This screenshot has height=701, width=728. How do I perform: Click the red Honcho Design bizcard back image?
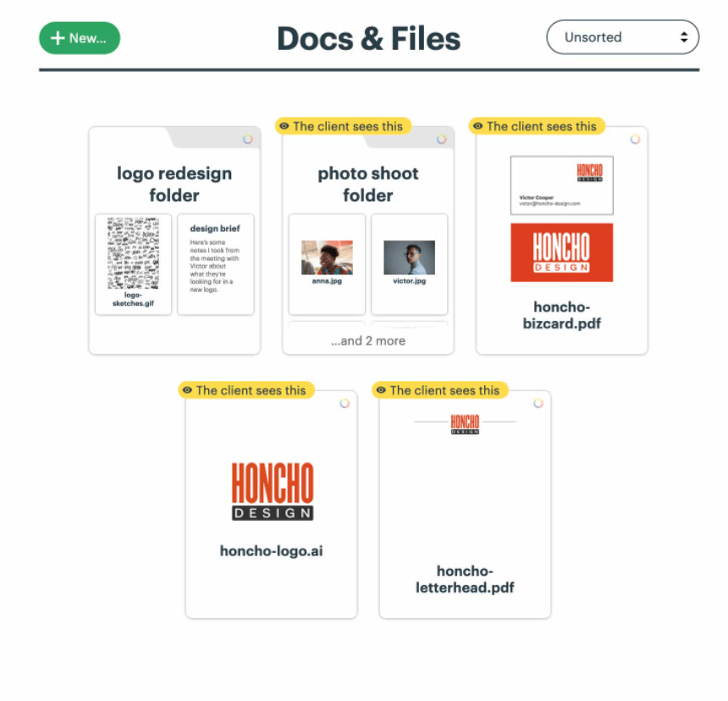562,252
